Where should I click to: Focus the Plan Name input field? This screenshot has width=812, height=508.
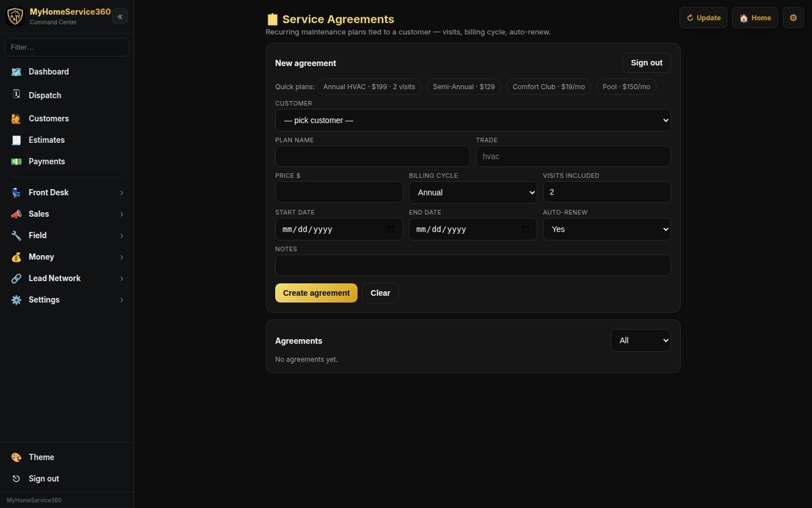pos(372,156)
